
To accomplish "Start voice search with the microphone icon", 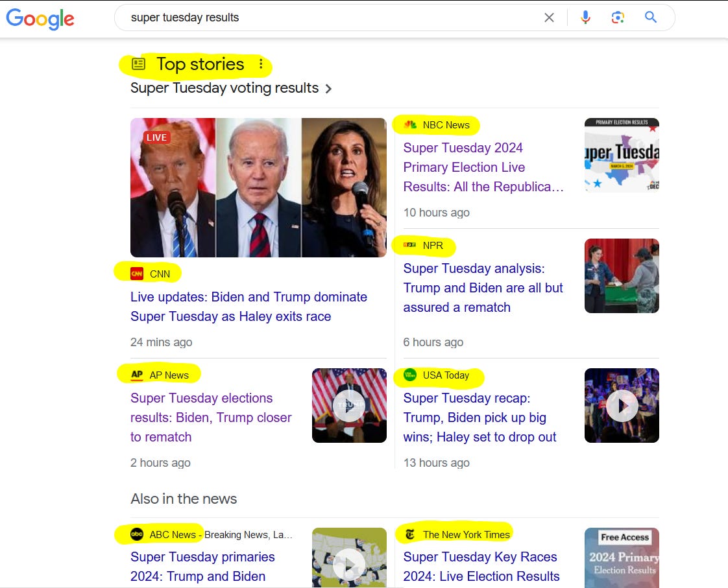I will [585, 18].
